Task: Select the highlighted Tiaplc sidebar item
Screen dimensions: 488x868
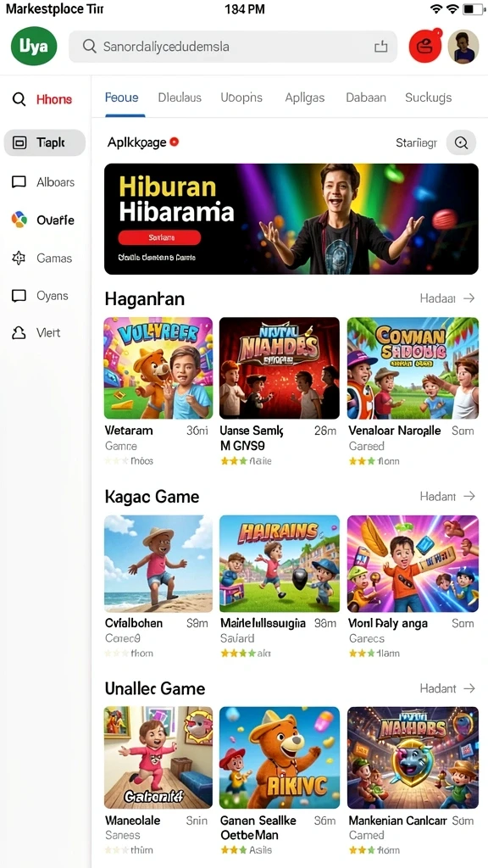Action: coord(45,142)
